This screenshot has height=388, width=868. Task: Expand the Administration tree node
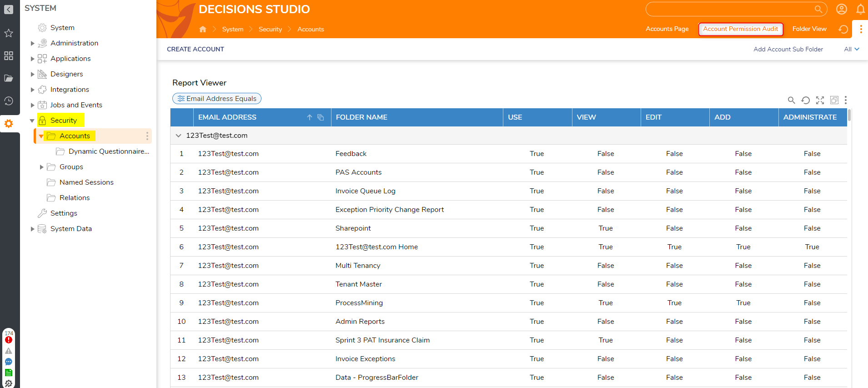(32, 43)
